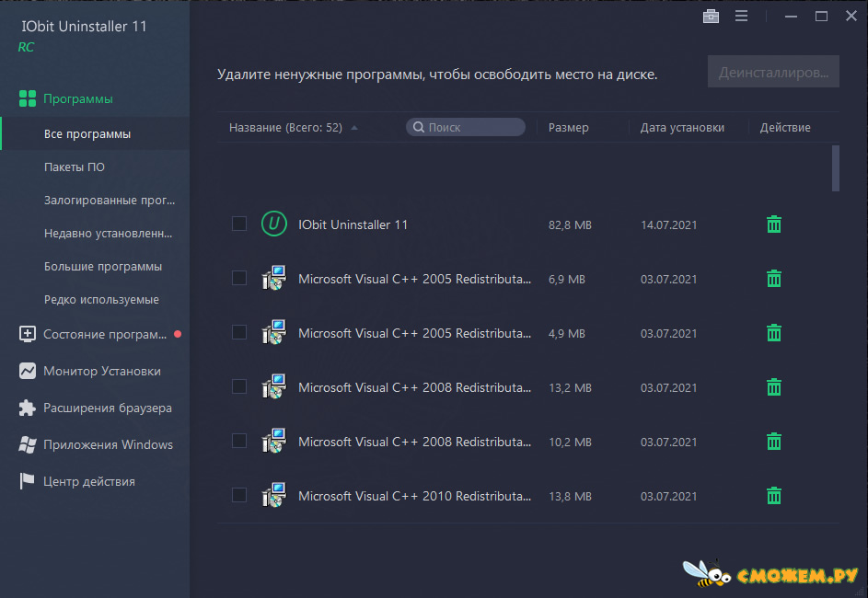This screenshot has width=868, height=598.
Task: Click size value 82,8 MB
Action: click(x=570, y=225)
